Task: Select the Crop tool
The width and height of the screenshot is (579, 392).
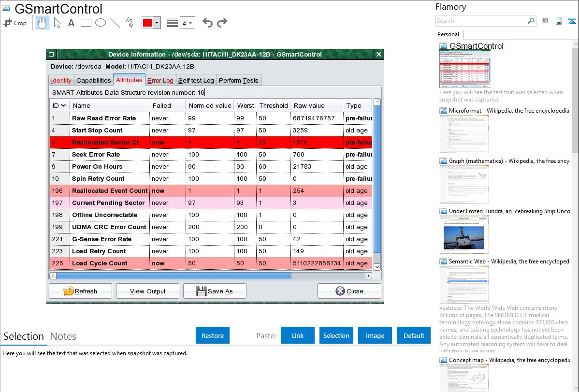Action: [x=15, y=23]
